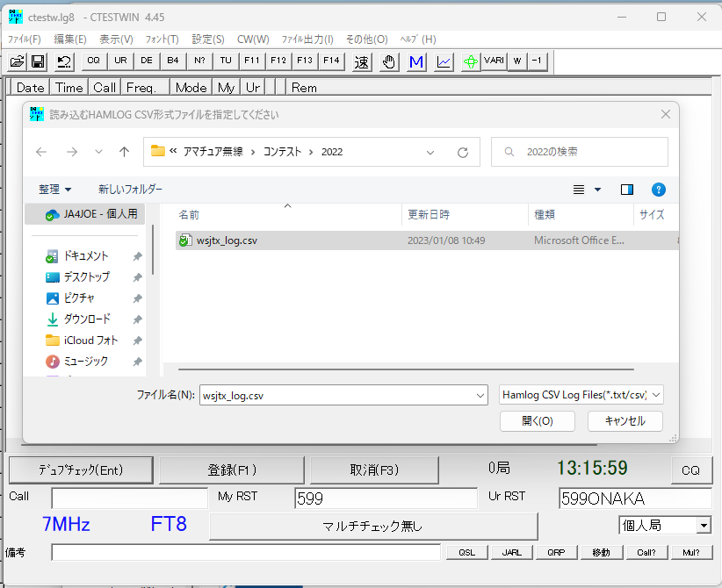The width and height of the screenshot is (722, 588).
Task: Click 新しいフォルダー button
Action: pos(130,189)
